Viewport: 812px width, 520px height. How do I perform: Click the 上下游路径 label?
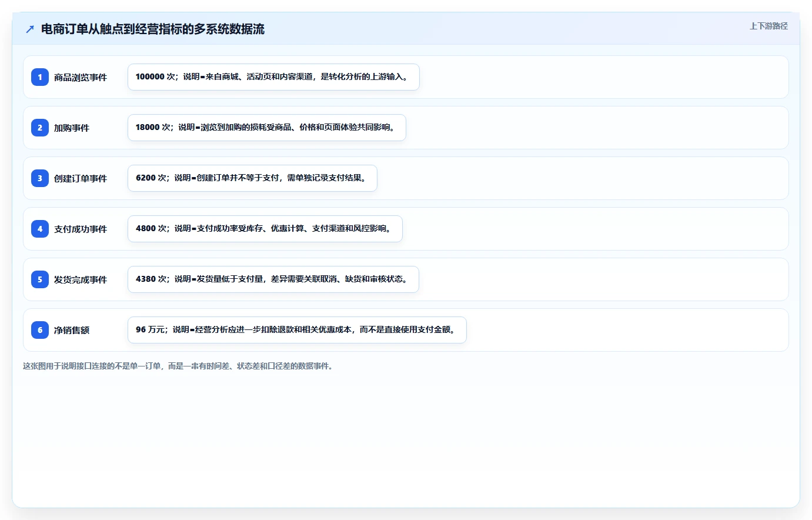tap(768, 26)
